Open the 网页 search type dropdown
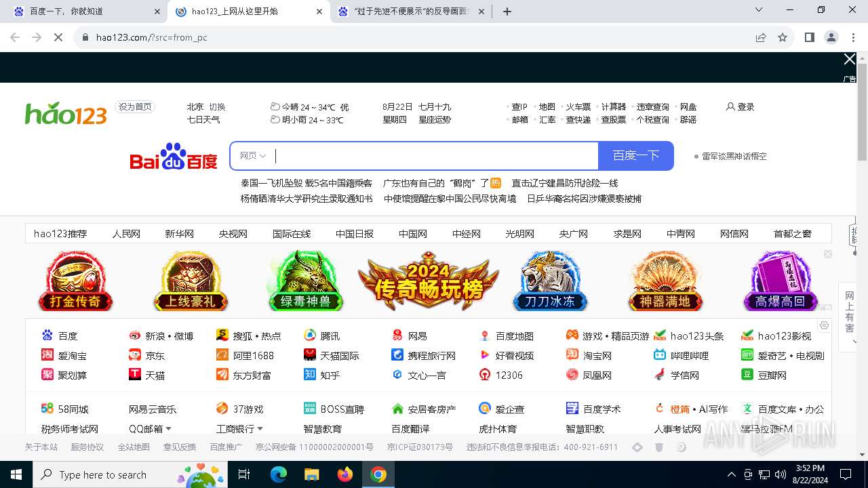The image size is (868, 488). click(x=253, y=156)
